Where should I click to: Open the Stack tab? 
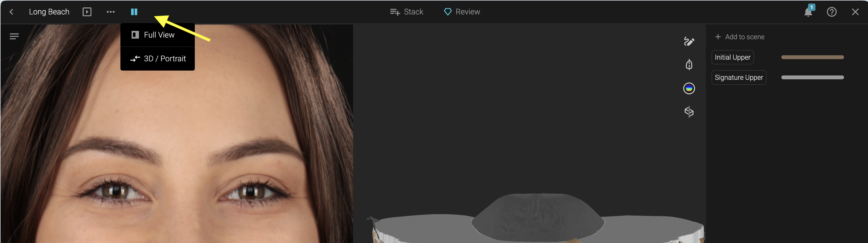(x=406, y=12)
